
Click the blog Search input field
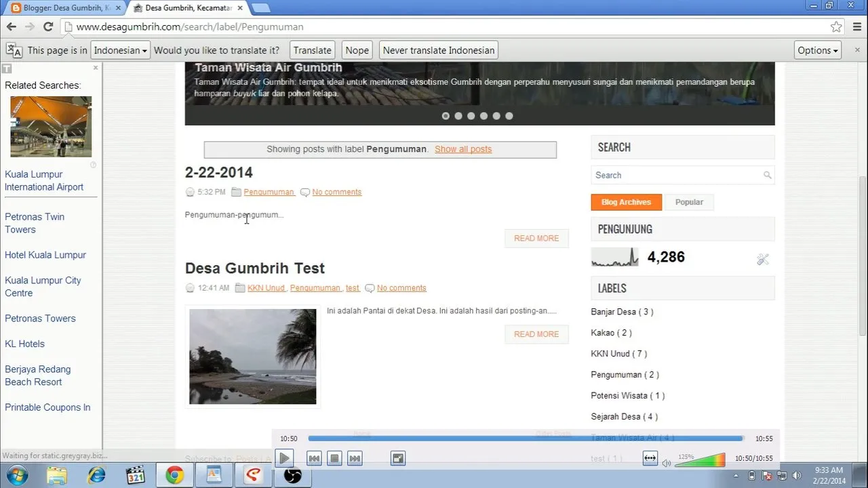(682, 175)
